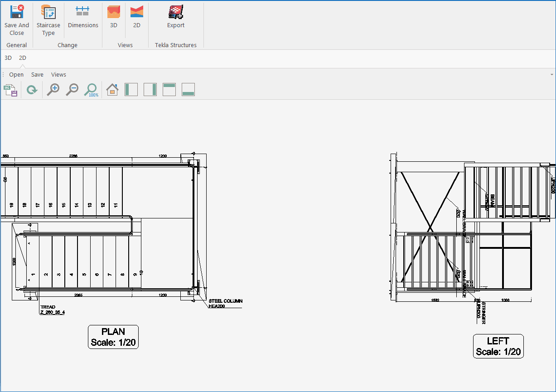Switch to the 3D tab
Image resolution: width=556 pixels, height=392 pixels.
coord(8,58)
